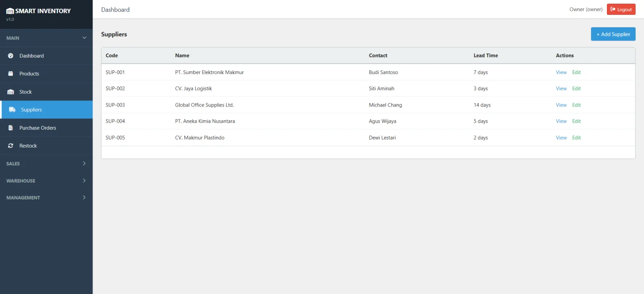Screen dimensions: 644x294
Task: Go to Products menu item
Action: (x=29, y=74)
